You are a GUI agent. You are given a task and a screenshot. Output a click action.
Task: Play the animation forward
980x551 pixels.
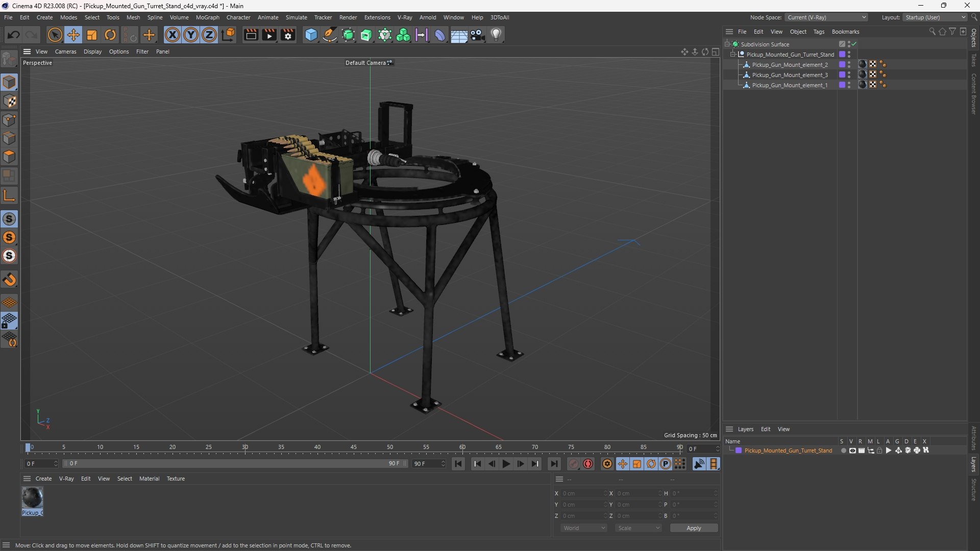tap(506, 464)
